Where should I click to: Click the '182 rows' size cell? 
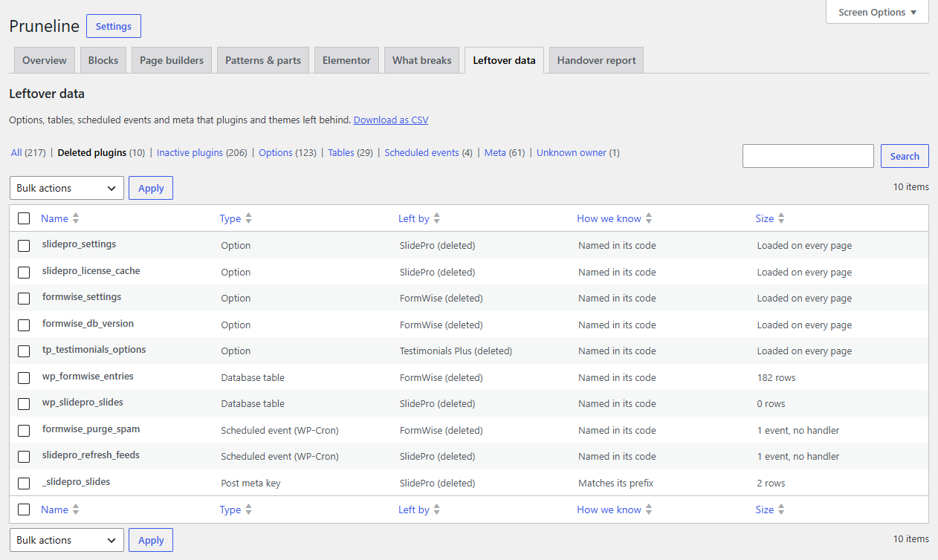pyautogui.click(x=776, y=378)
